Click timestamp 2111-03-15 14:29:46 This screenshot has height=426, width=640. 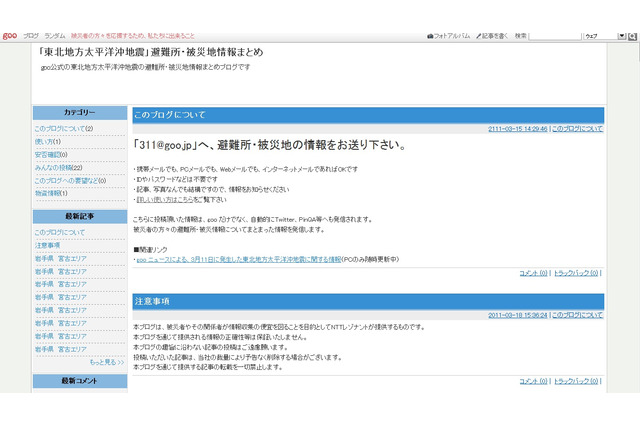tap(518, 129)
